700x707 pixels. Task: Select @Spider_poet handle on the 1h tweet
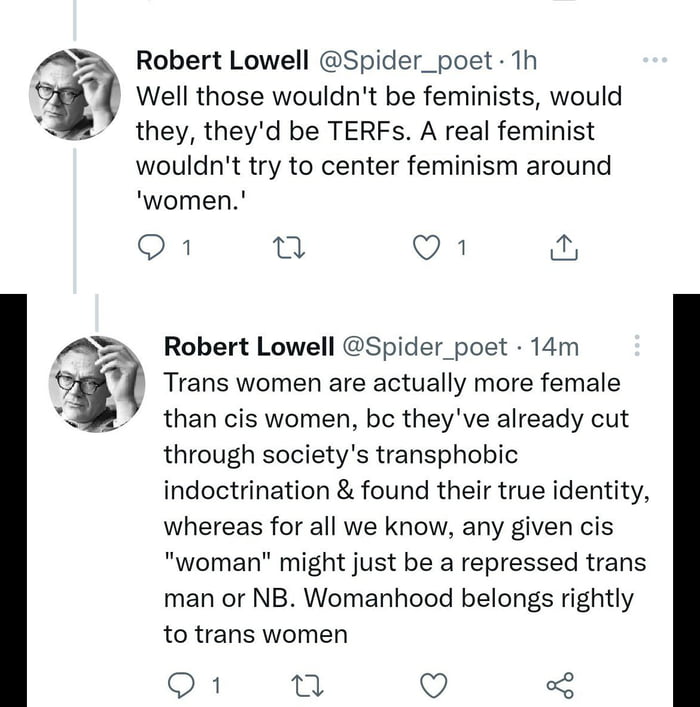pyautogui.click(x=404, y=61)
